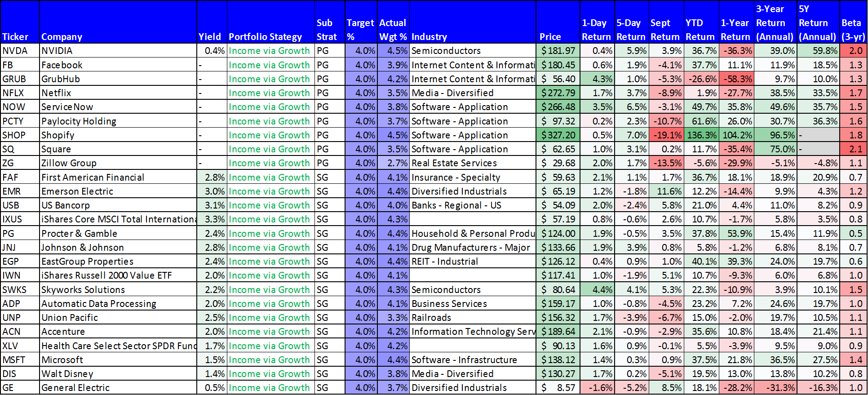Click EMR's 11.6% Sept return

point(666,191)
